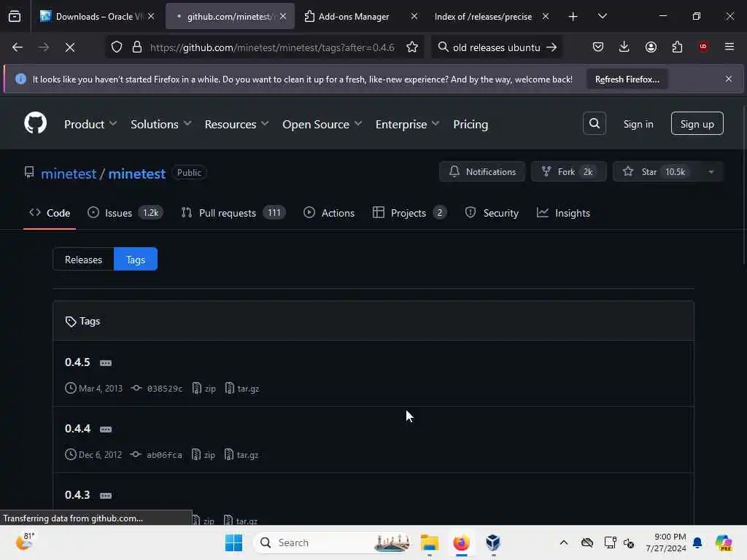
Task: Select the Tags toggle button
Action: point(135,260)
